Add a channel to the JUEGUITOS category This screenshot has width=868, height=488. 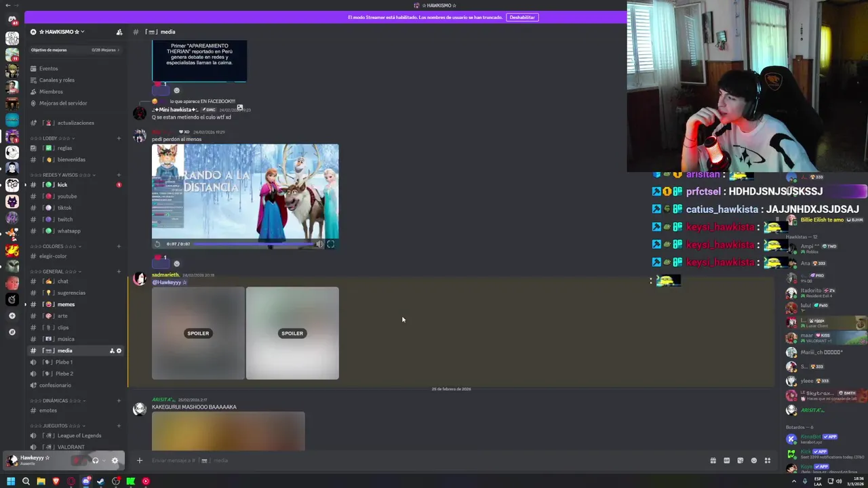coord(119,426)
